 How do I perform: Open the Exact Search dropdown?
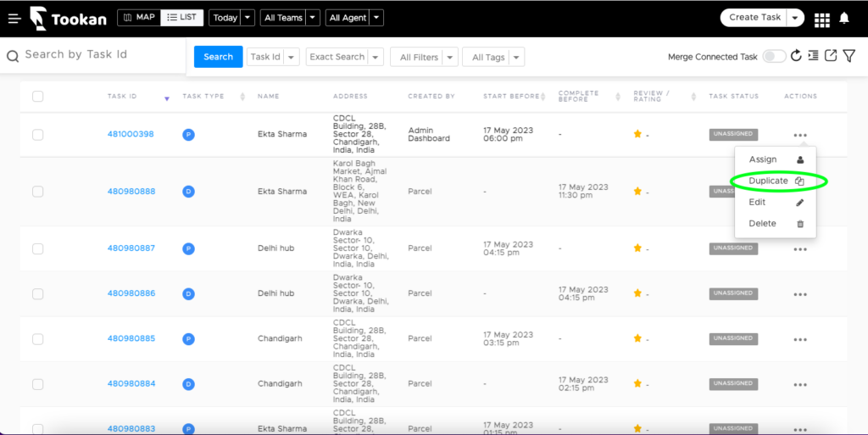click(x=344, y=57)
